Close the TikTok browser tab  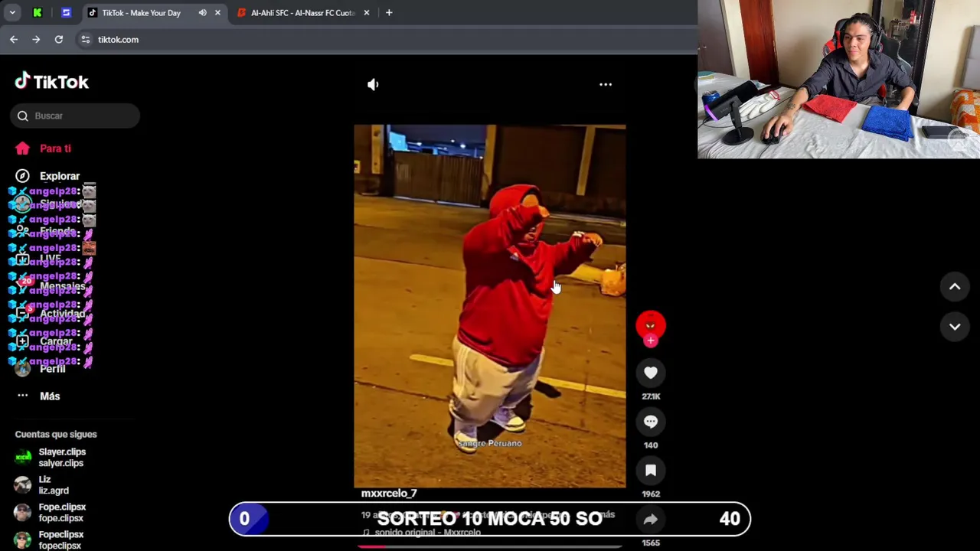(x=217, y=13)
